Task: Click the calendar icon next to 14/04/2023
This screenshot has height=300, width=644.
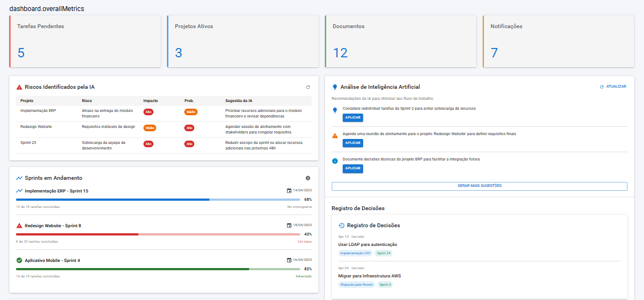Action: pyautogui.click(x=289, y=191)
